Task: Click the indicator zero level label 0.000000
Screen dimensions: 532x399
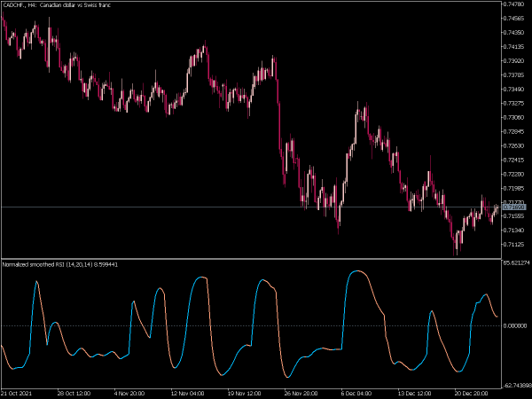Action: (x=515, y=325)
